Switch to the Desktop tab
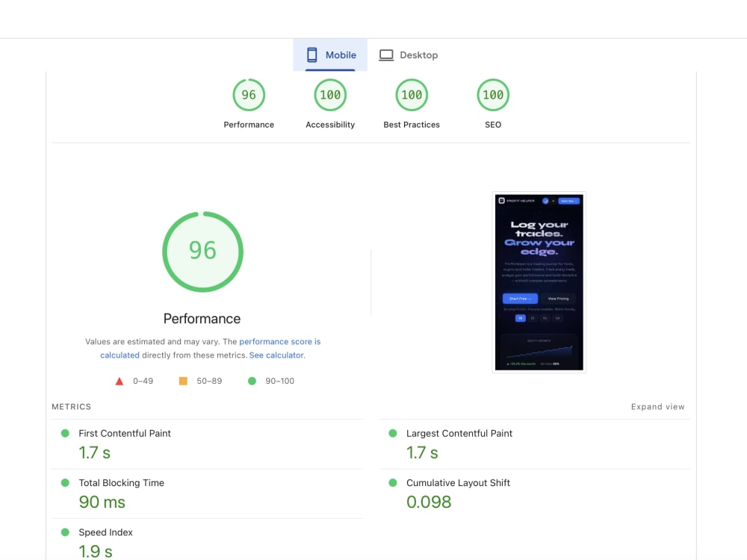 click(409, 55)
